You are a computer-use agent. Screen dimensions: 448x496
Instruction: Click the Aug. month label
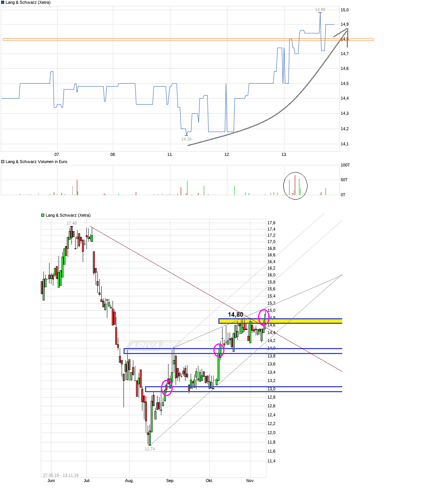pyautogui.click(x=129, y=481)
